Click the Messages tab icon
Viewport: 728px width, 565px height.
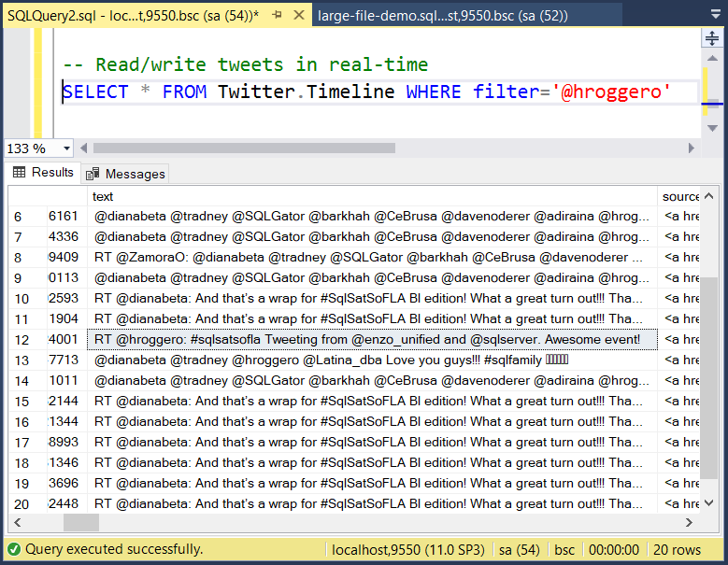coord(93,174)
